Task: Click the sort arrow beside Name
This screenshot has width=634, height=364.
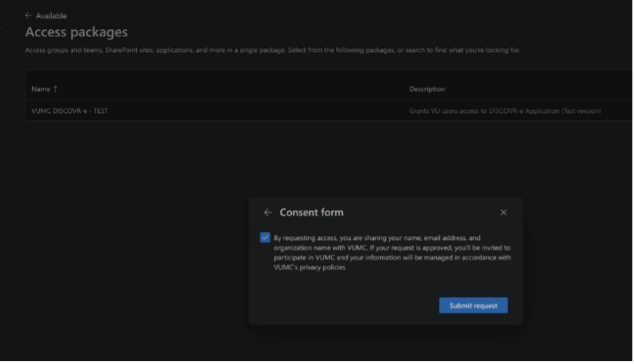Action: 55,89
